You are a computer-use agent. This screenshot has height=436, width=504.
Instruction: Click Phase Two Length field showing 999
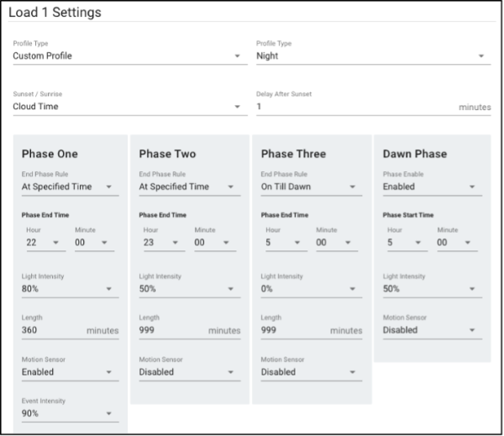(190, 330)
